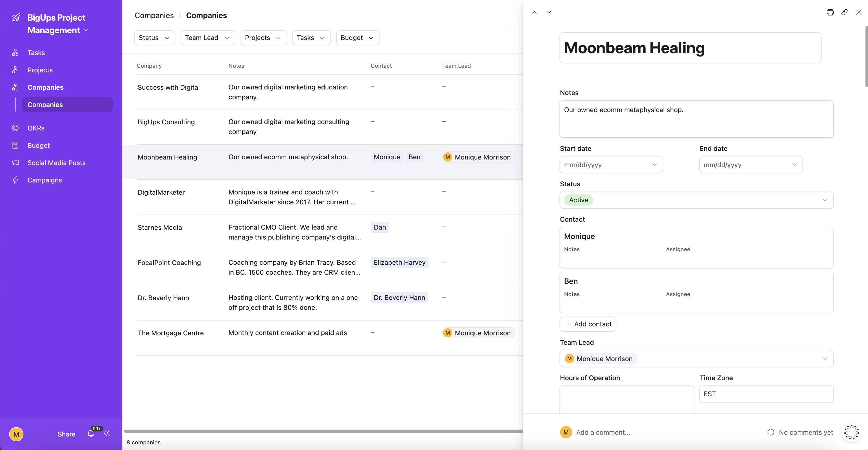Print the record with printer icon
868x450 pixels.
[830, 12]
